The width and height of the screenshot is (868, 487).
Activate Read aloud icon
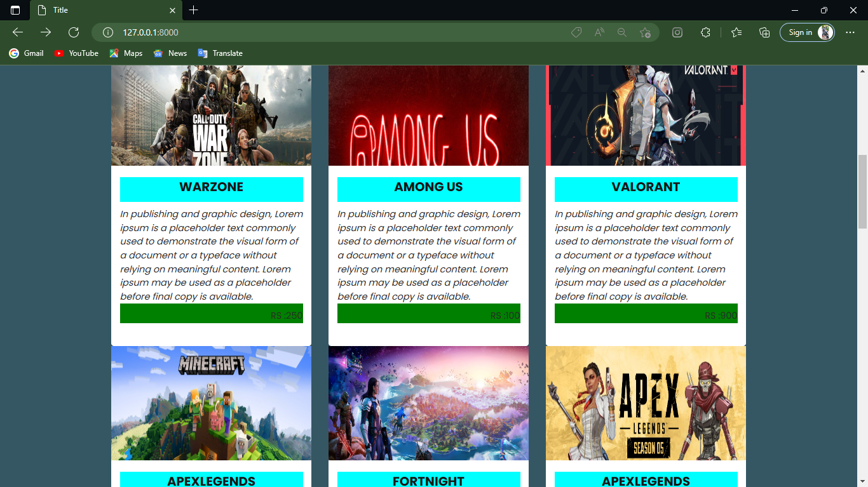tap(599, 32)
